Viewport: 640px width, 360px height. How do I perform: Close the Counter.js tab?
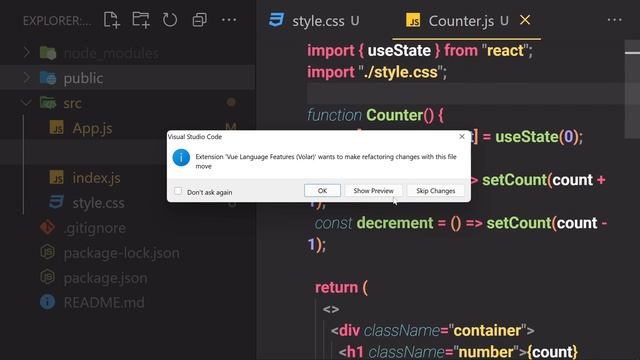[x=525, y=20]
